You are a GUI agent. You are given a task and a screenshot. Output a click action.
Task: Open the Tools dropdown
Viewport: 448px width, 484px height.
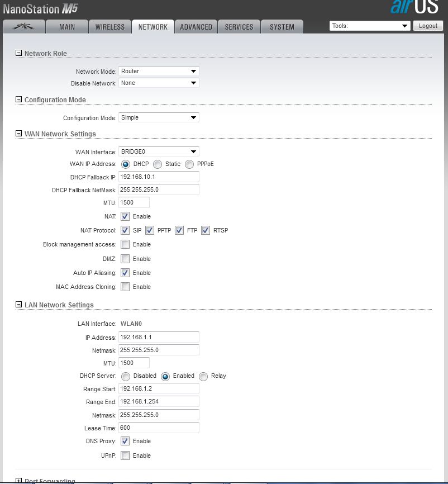click(370, 26)
